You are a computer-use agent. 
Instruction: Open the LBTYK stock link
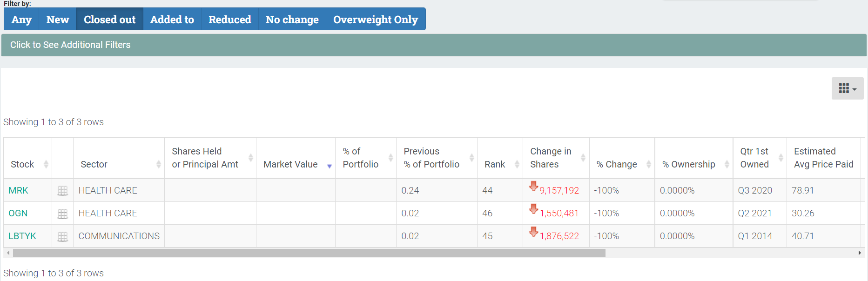coord(22,236)
